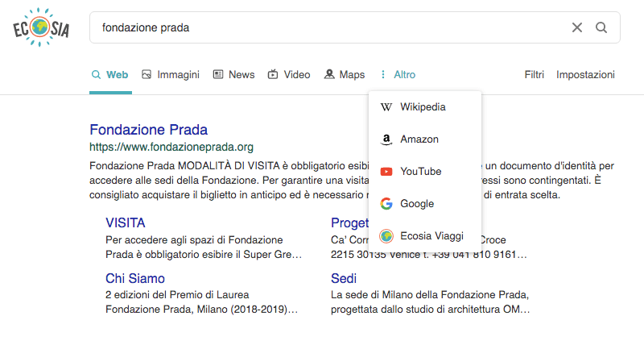The width and height of the screenshot is (644, 341).
Task: Follow the VISITA sitelink
Action: [x=126, y=223]
